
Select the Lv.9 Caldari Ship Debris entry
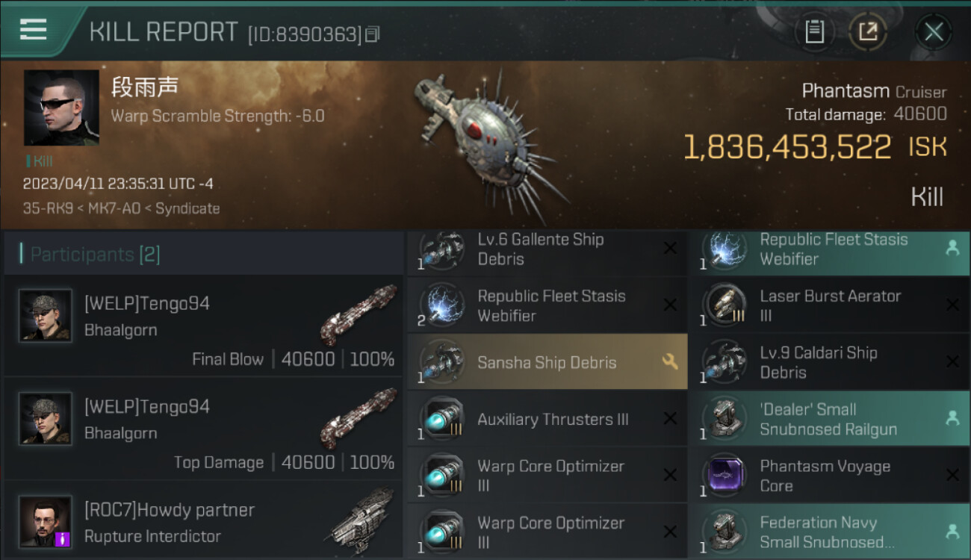[829, 362]
